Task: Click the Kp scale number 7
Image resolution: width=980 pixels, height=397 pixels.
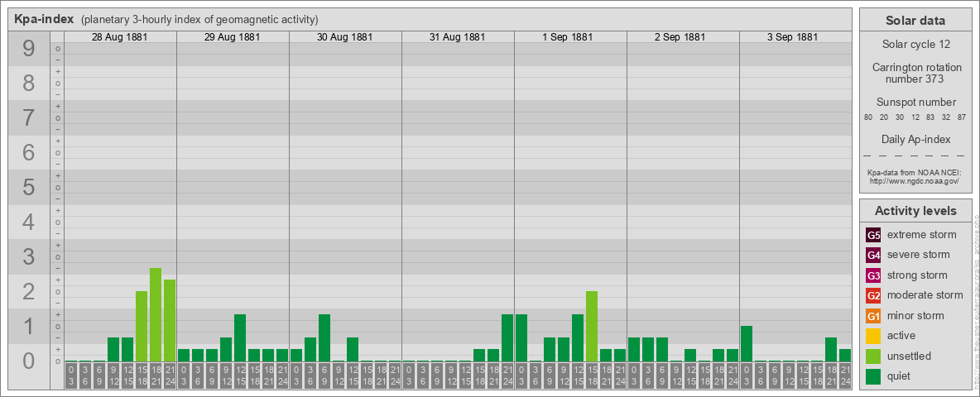Action: pos(29,118)
